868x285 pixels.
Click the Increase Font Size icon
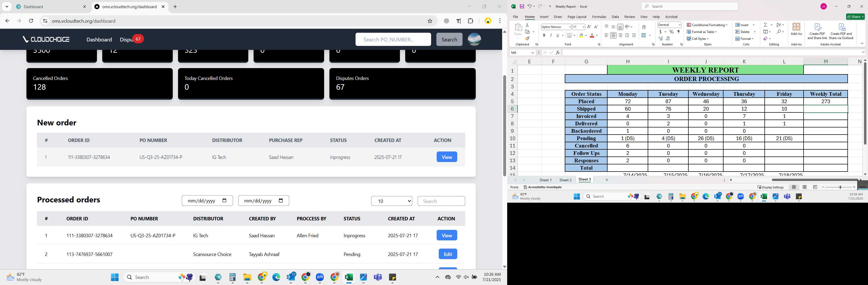coord(589,27)
